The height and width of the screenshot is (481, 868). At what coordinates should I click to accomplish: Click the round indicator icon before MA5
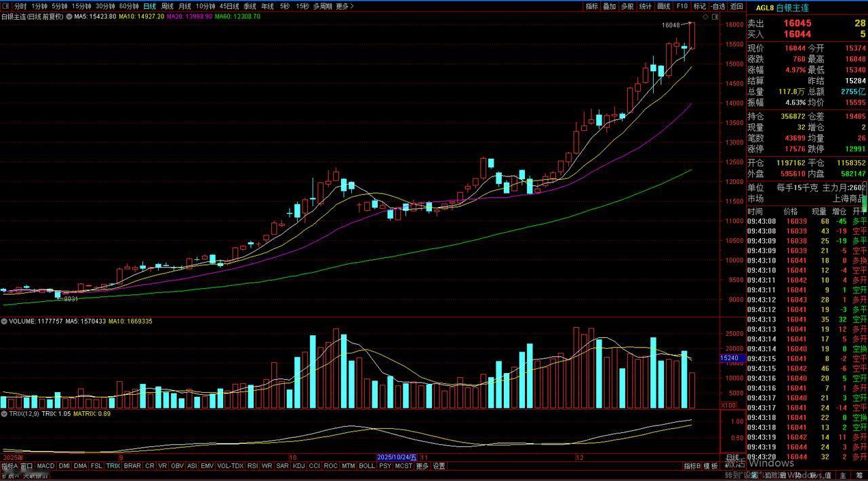click(68, 16)
